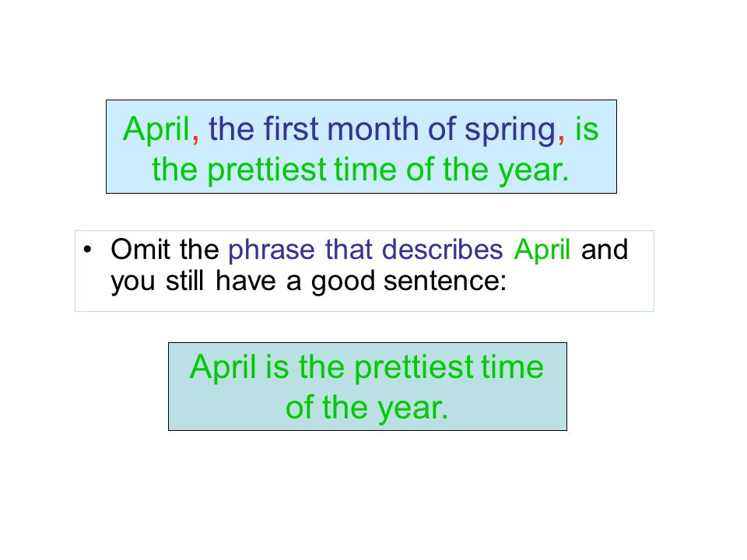Click green April in the bullet sentence

click(542, 250)
